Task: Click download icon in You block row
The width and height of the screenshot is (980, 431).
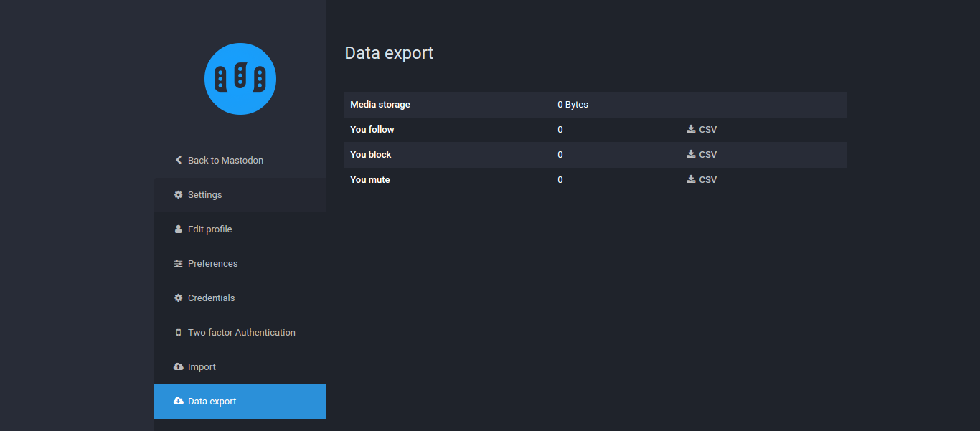Action: pyautogui.click(x=691, y=154)
